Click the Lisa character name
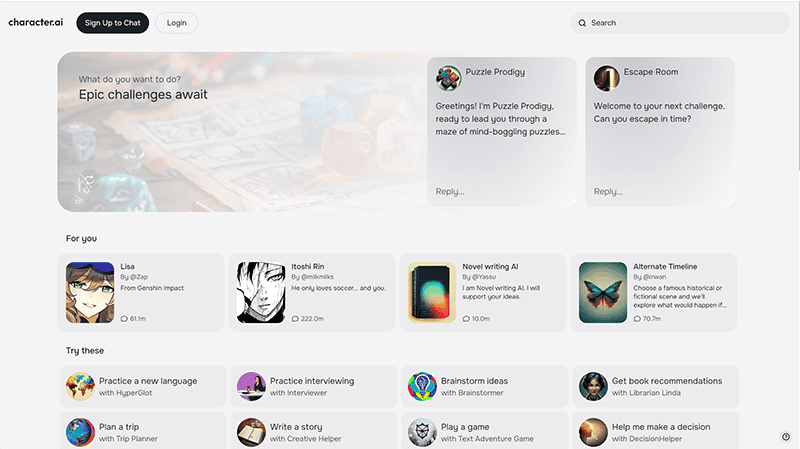This screenshot has height=449, width=800. (x=128, y=266)
